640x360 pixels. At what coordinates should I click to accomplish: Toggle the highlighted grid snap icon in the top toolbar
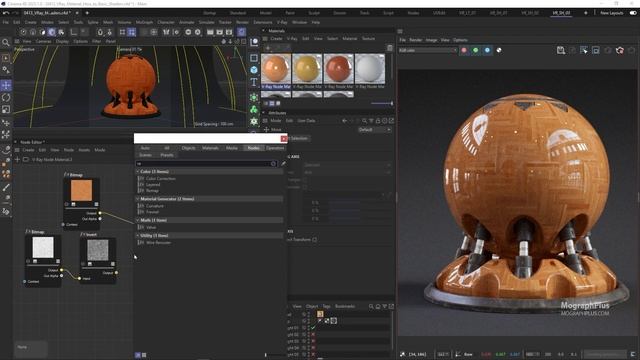[131, 32]
